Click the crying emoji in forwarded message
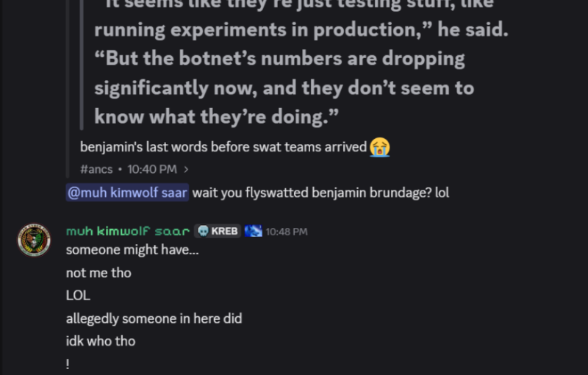Screen dimensions: 588x375 click(x=379, y=146)
